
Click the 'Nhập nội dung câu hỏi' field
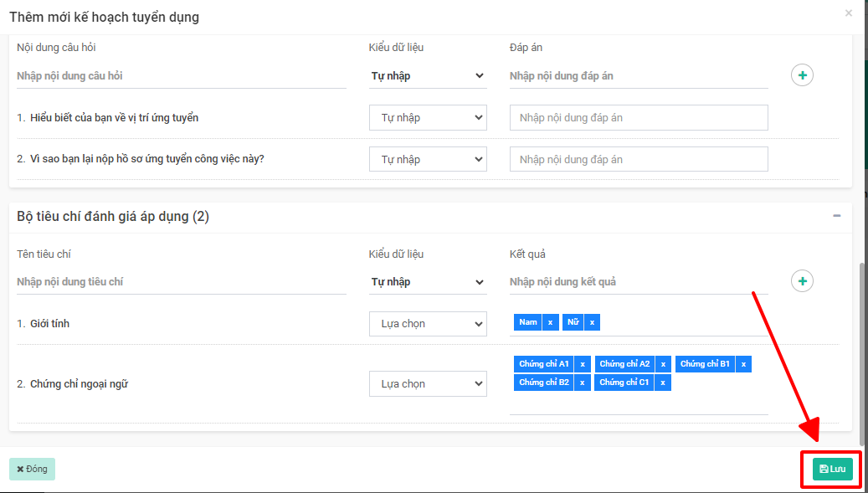coord(181,76)
